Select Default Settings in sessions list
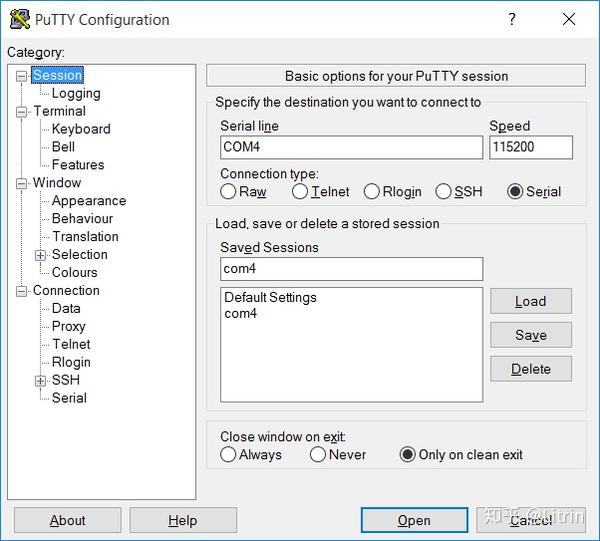Image resolution: width=600 pixels, height=541 pixels. [x=270, y=298]
